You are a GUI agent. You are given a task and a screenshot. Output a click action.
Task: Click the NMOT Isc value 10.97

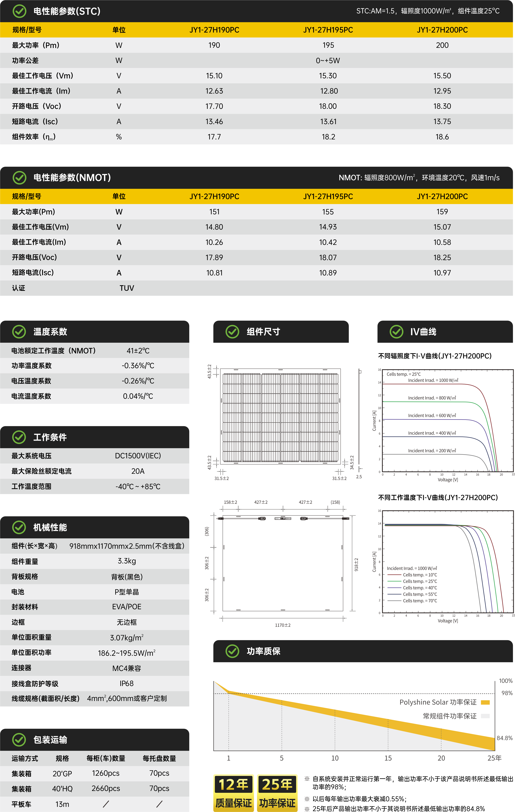[442, 273]
